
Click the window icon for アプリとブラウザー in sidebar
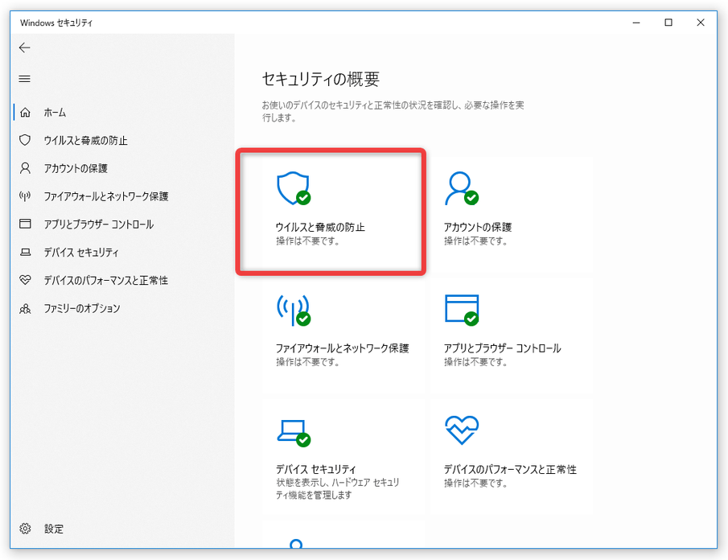pos(25,224)
